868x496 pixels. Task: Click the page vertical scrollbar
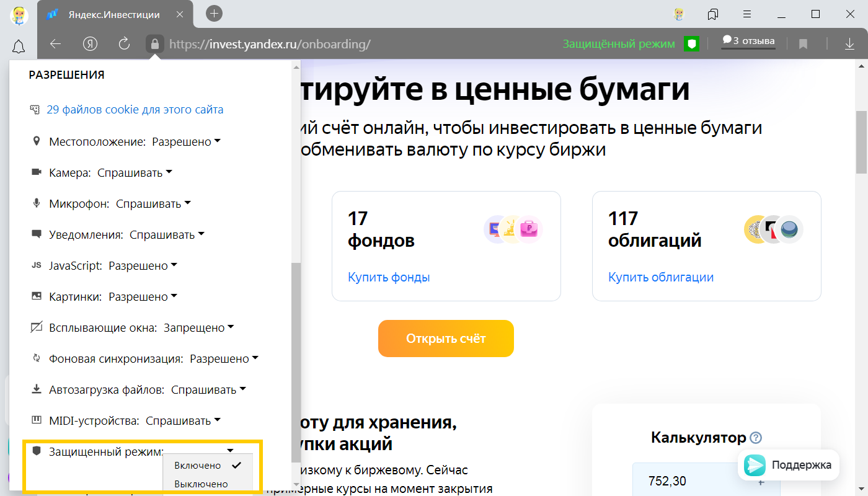(861, 143)
